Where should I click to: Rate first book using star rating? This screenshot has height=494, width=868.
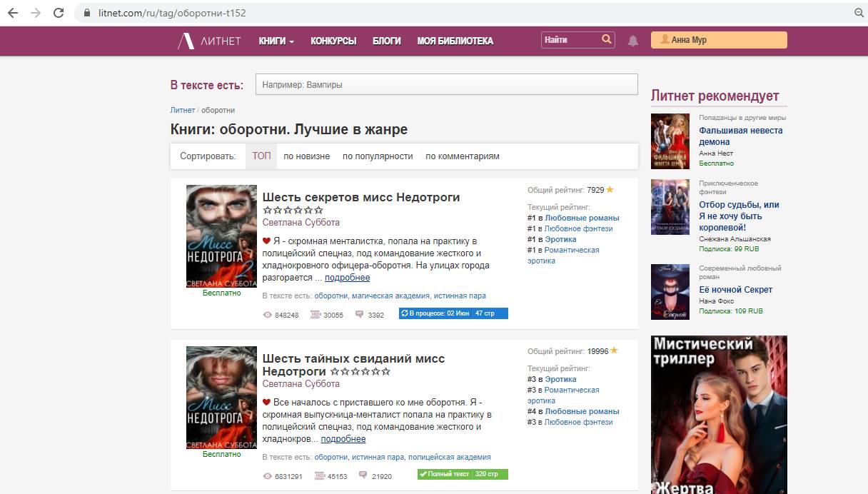coord(293,211)
